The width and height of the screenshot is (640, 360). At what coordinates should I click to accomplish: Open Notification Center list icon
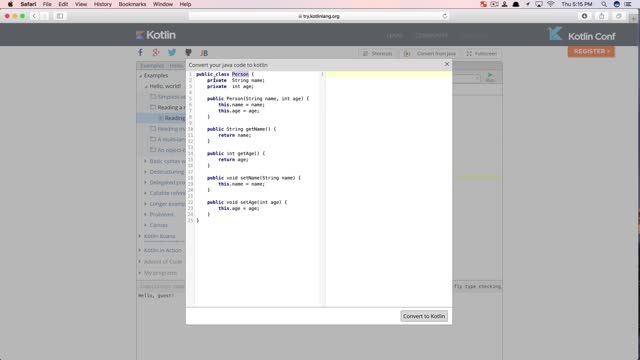pos(629,4)
